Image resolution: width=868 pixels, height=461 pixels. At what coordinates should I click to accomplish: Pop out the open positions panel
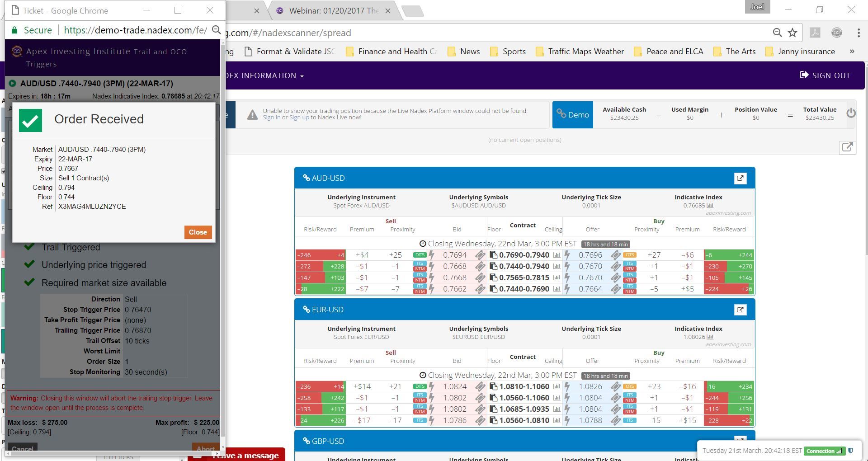click(x=847, y=147)
